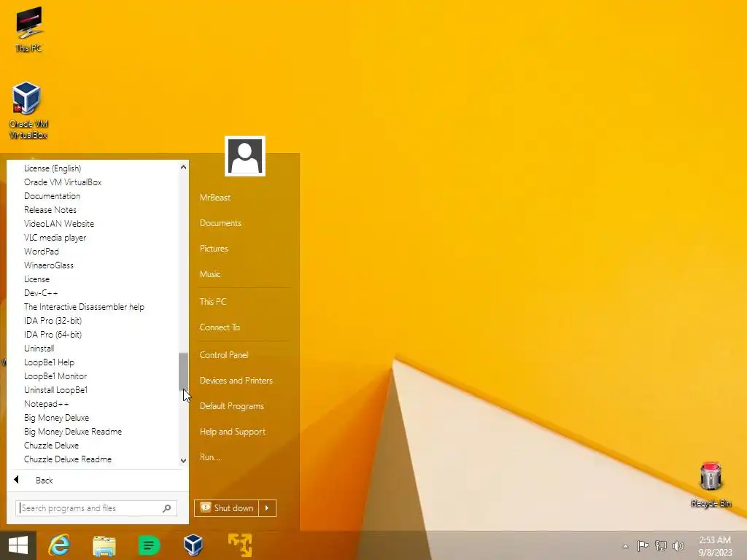Open Documents from the Start menu

pyautogui.click(x=220, y=223)
